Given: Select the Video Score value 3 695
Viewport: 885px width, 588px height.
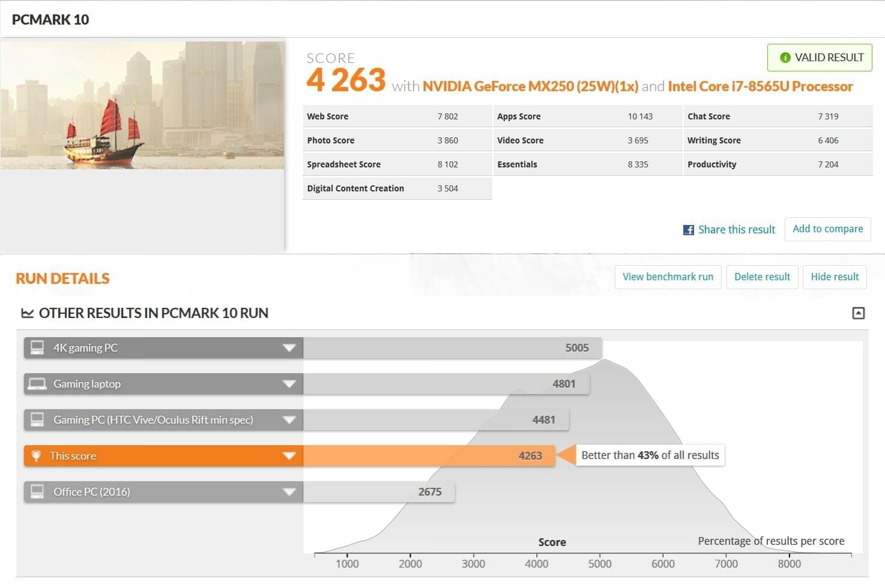Looking at the screenshot, I should (x=638, y=140).
